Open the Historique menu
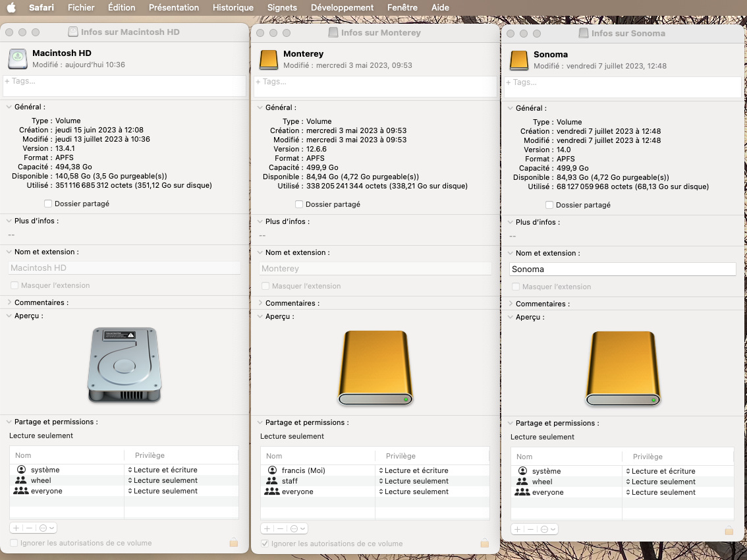The image size is (747, 560). tap(233, 8)
